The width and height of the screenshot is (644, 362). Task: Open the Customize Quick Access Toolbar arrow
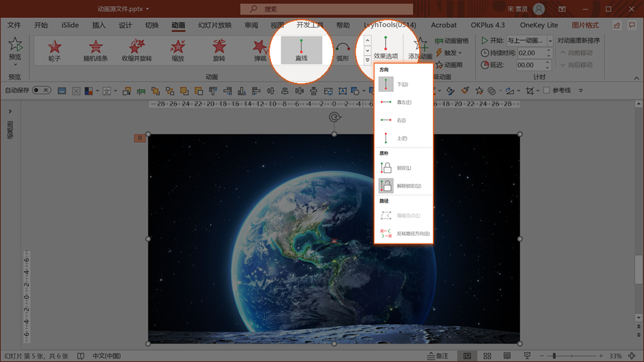[x=581, y=90]
